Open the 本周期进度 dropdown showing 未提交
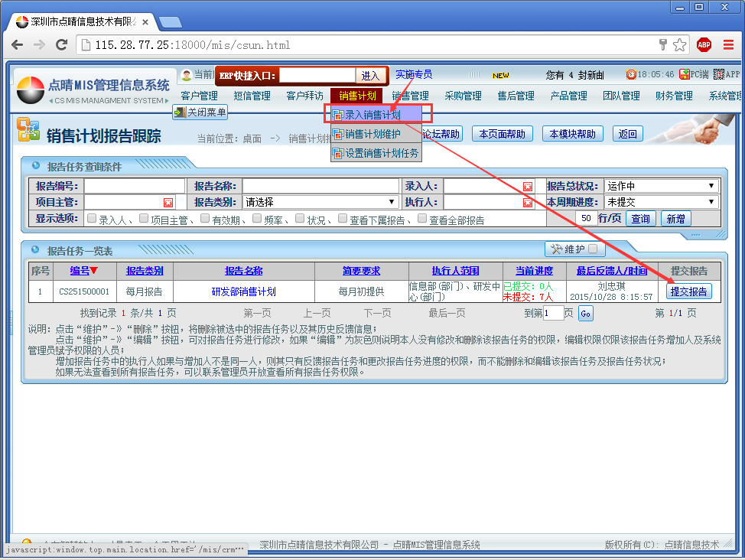The width and height of the screenshot is (745, 560). (x=661, y=202)
